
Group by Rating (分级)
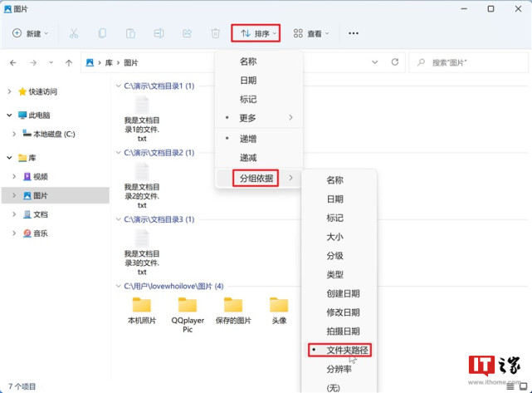(x=339, y=256)
